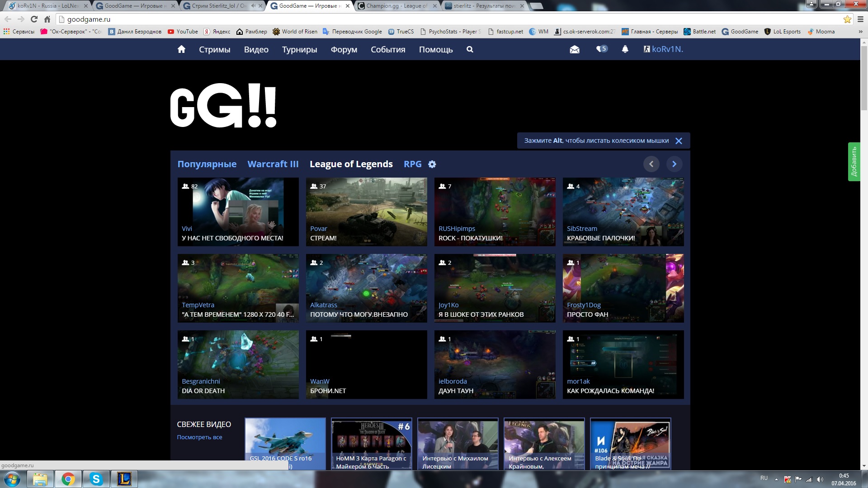This screenshot has width=868, height=488.
Task: Open the Переводчик Google bookmark
Action: click(x=352, y=32)
